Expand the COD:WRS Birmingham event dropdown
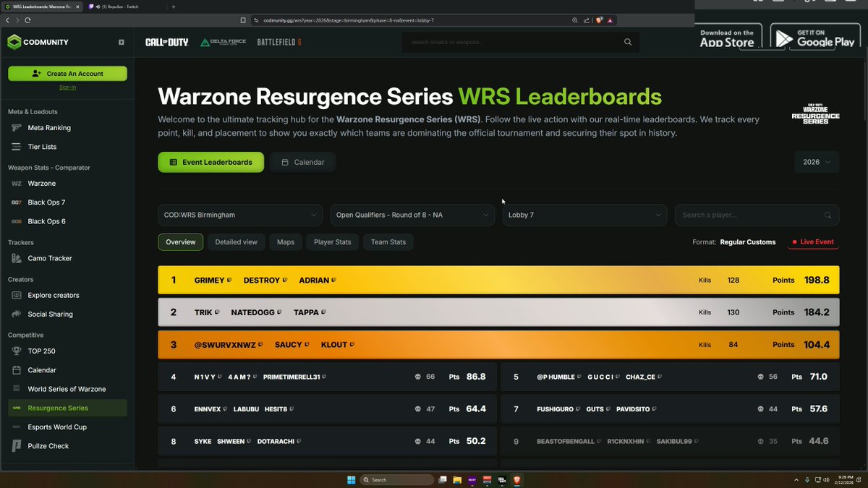 tap(240, 215)
